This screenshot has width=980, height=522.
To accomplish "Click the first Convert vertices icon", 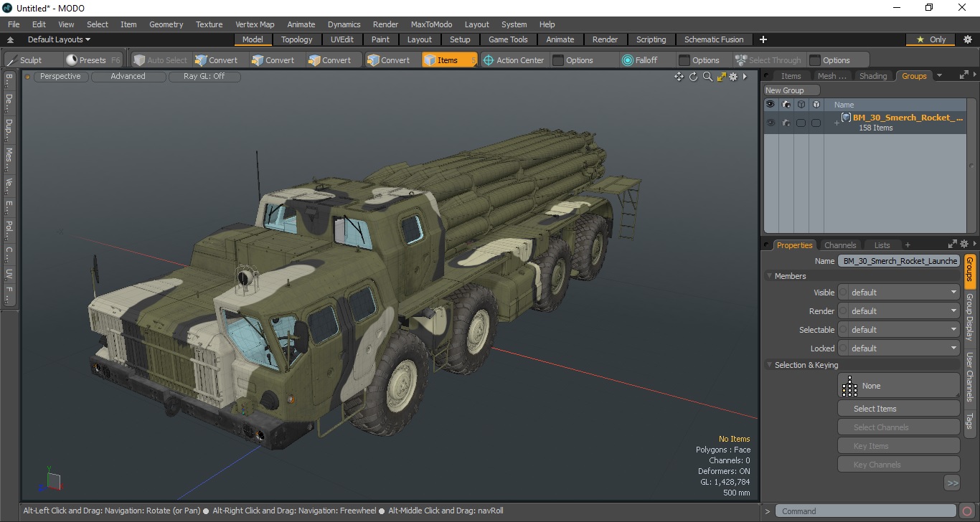I will pos(201,60).
